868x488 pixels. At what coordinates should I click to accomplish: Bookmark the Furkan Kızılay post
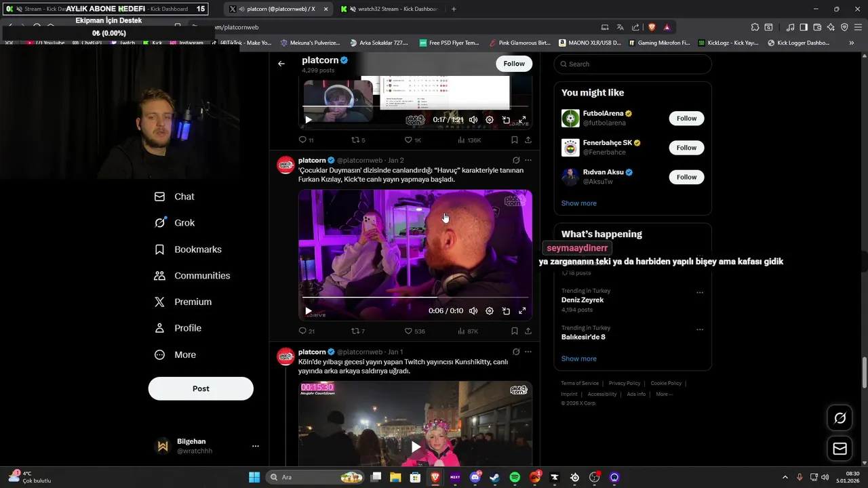coord(514,331)
